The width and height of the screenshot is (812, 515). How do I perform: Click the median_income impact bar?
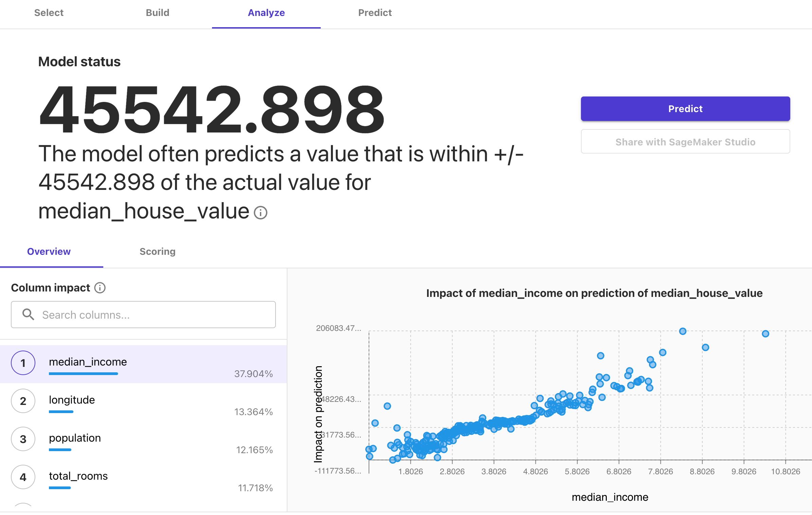click(83, 374)
